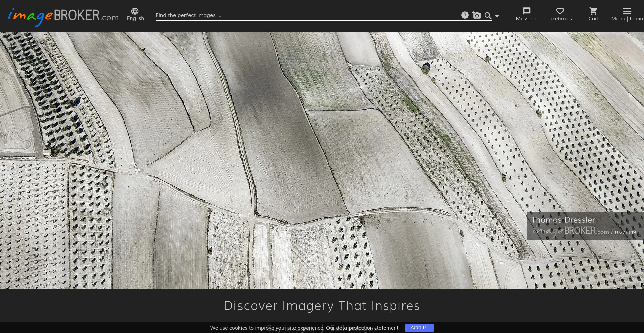Screen dimensions: 644x333
Task: Enable Message notifications icon
Action: pos(526,11)
